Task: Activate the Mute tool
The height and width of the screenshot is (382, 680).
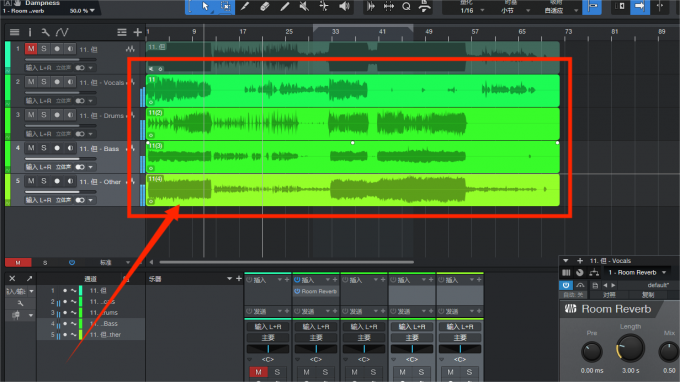Action: click(x=304, y=7)
